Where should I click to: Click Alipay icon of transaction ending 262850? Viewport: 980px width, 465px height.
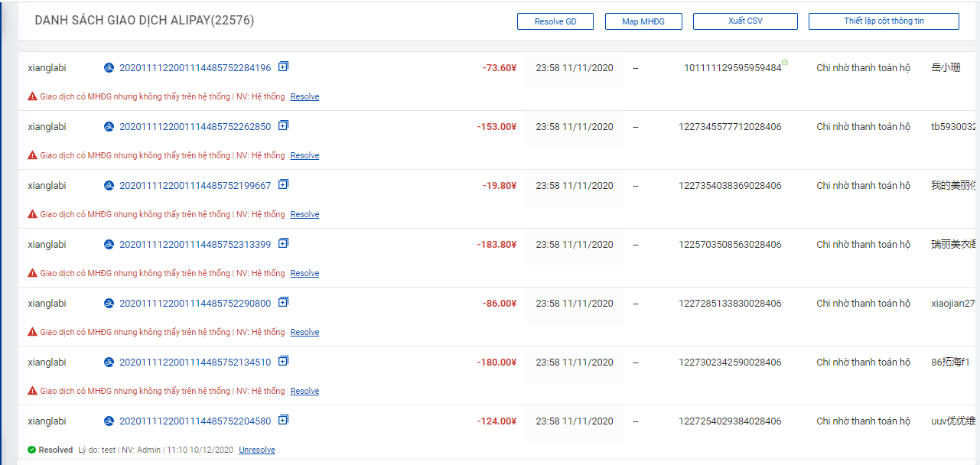[109, 127]
